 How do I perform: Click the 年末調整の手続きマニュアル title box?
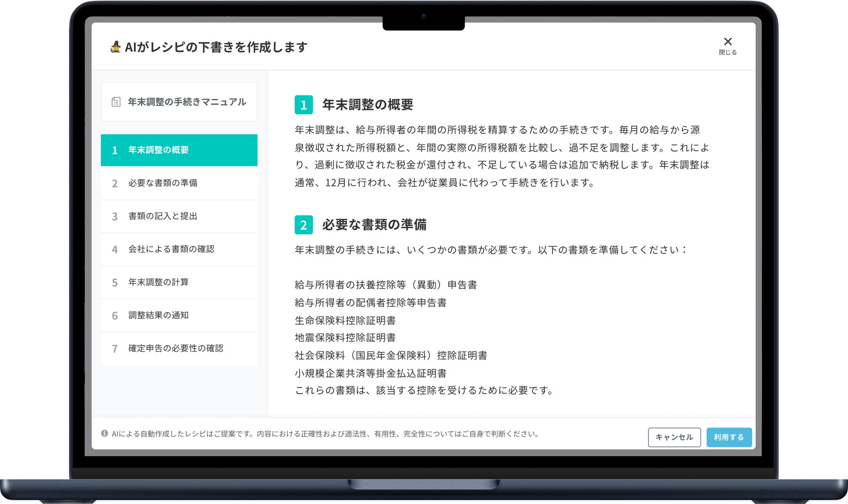pyautogui.click(x=179, y=102)
